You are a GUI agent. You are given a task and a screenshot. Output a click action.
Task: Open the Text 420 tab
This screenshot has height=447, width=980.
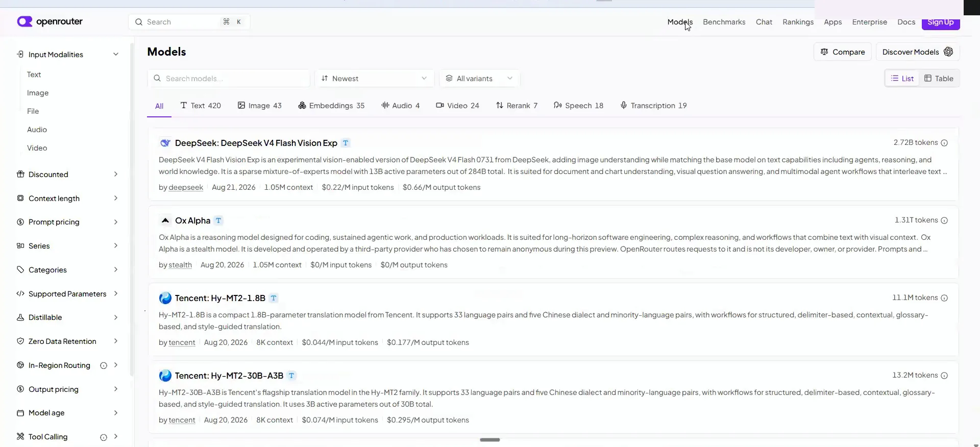(201, 106)
